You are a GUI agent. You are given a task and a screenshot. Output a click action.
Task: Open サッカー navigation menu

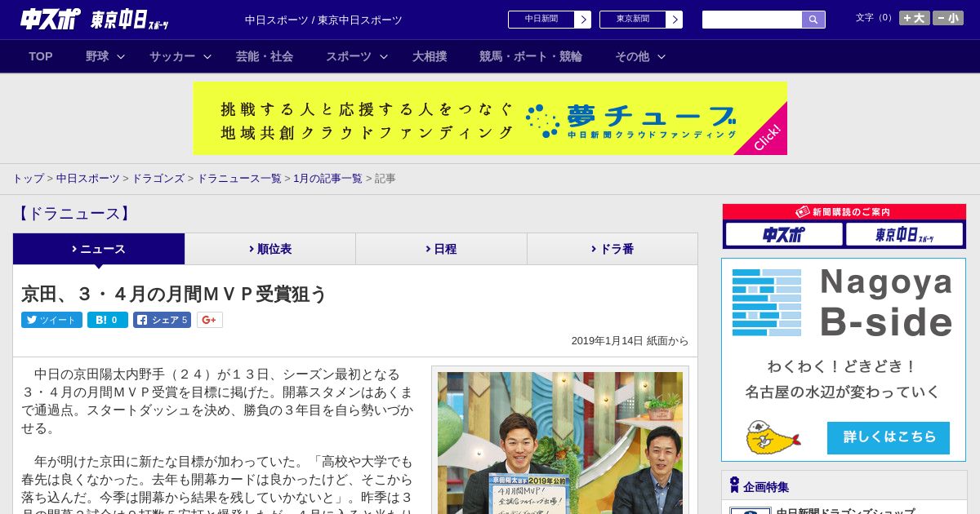pyautogui.click(x=172, y=56)
